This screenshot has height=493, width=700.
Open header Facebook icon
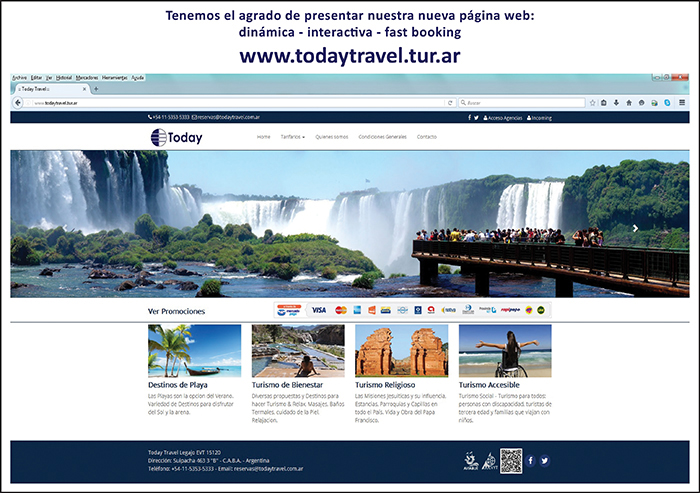pos(469,117)
